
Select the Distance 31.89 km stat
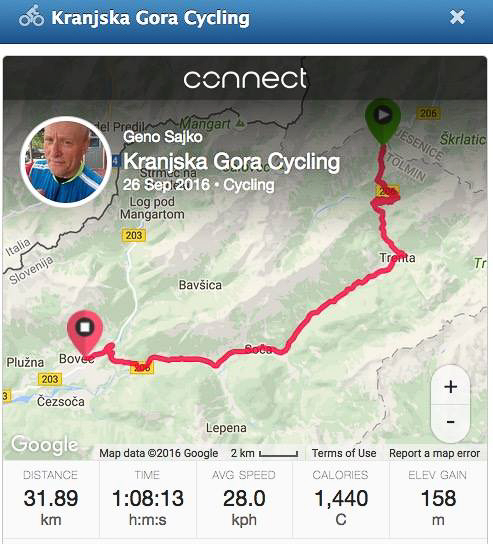click(51, 499)
